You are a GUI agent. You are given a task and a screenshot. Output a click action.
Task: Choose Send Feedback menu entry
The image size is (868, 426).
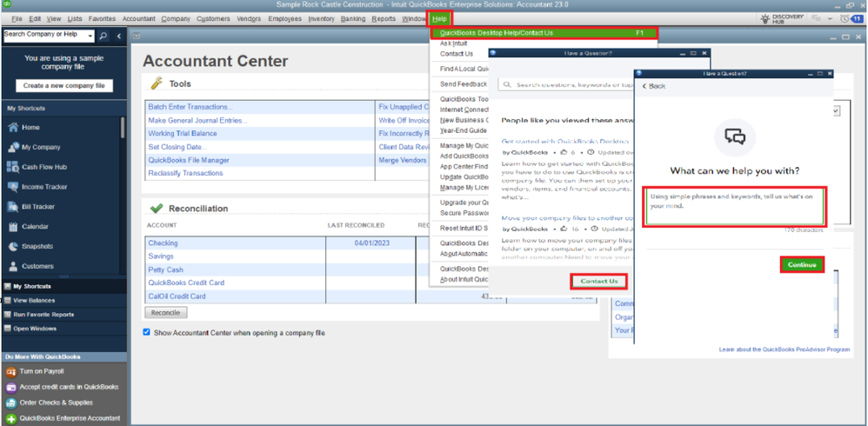tap(464, 84)
